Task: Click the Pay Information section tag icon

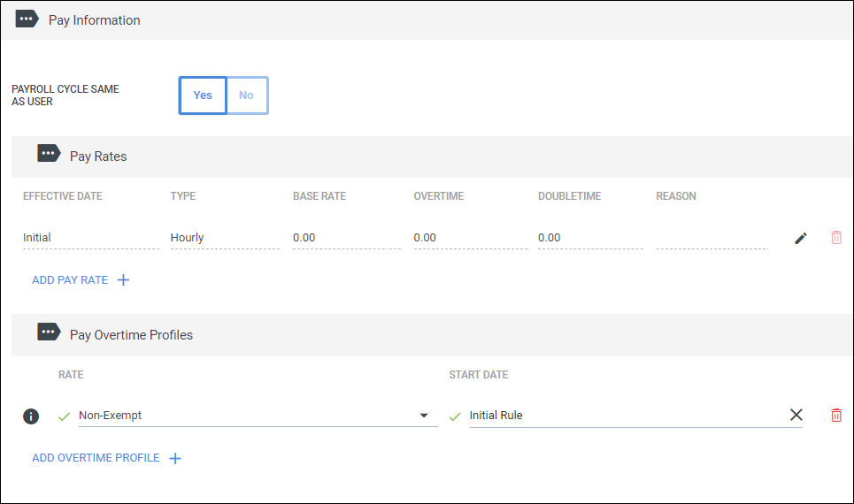Action: (x=27, y=19)
